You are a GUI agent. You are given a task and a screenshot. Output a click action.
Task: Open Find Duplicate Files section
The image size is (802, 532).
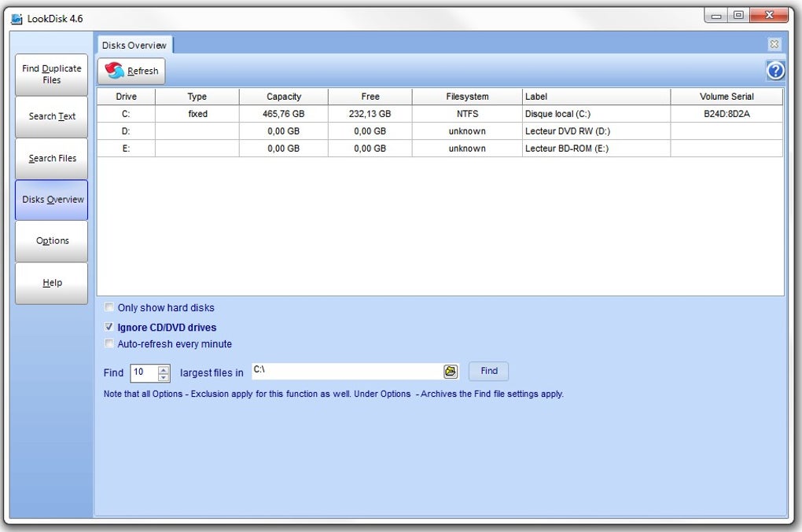(x=52, y=75)
